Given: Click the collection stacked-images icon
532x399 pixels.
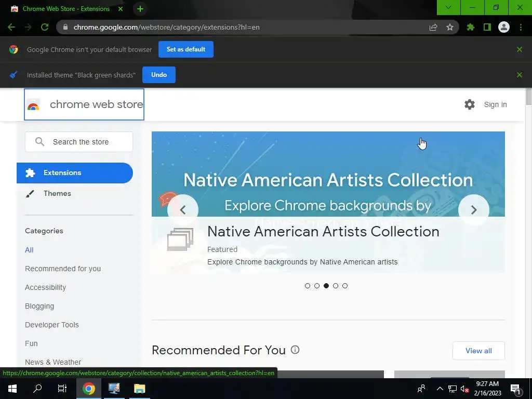Looking at the screenshot, I should [x=180, y=239].
